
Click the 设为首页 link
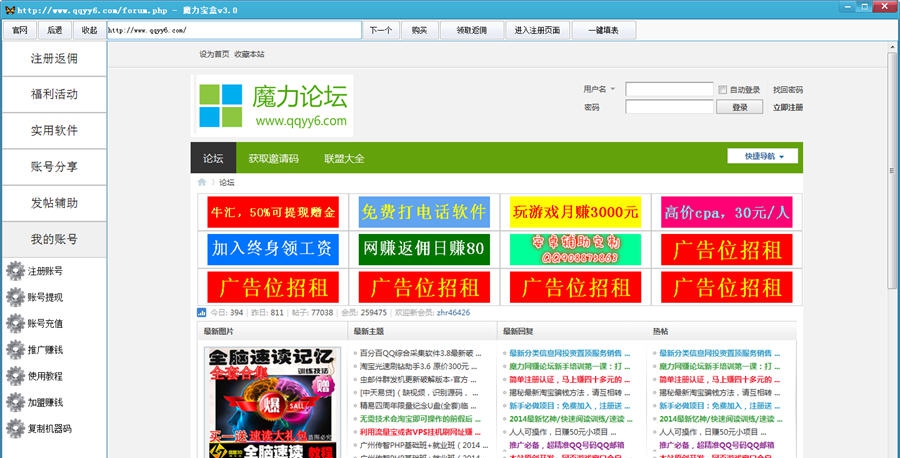(214, 54)
